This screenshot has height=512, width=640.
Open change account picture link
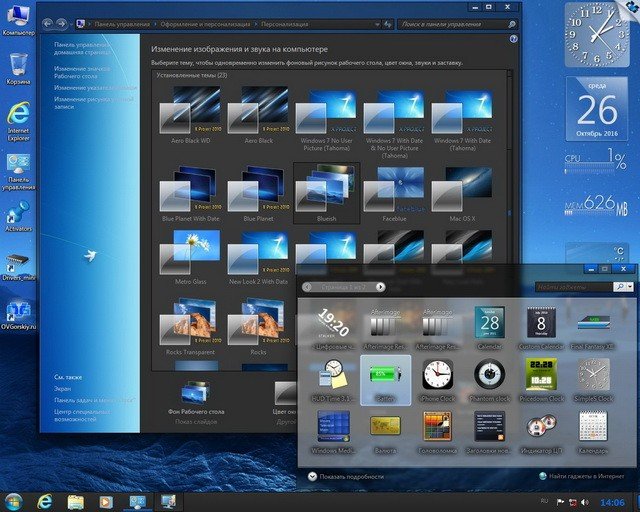pos(94,103)
